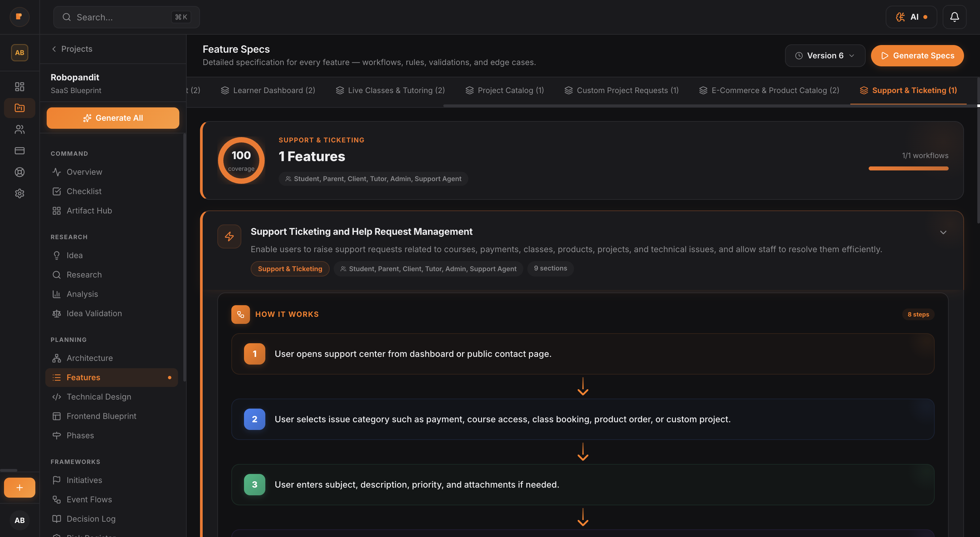Open the dashboard grid icon in left rail
Image resolution: width=980 pixels, height=537 pixels.
click(19, 86)
